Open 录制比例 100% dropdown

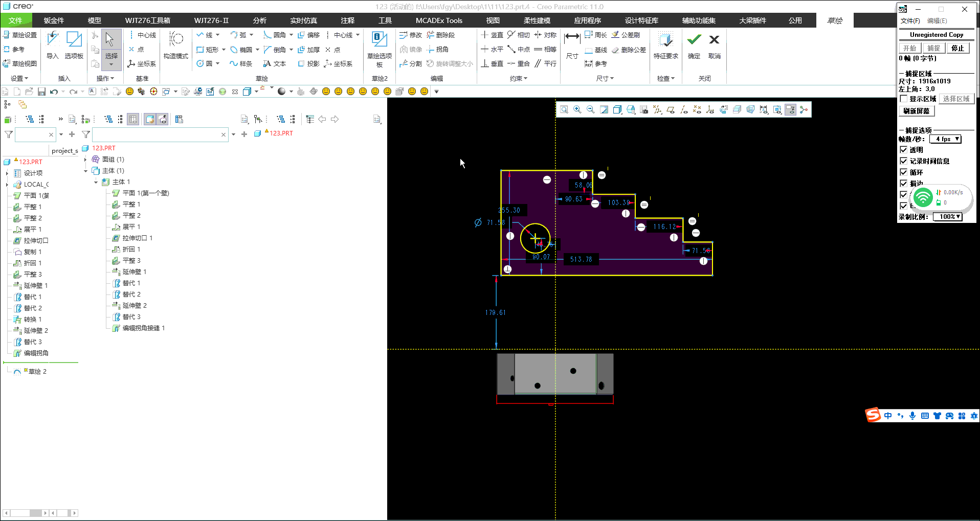click(x=948, y=217)
